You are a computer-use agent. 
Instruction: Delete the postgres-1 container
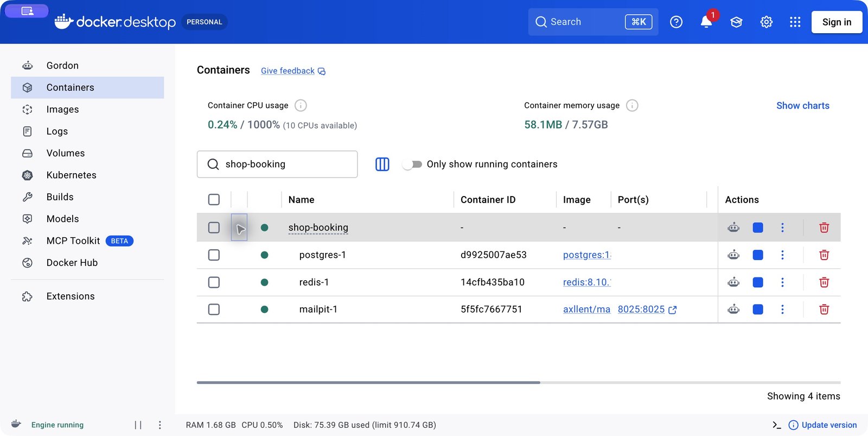click(824, 255)
